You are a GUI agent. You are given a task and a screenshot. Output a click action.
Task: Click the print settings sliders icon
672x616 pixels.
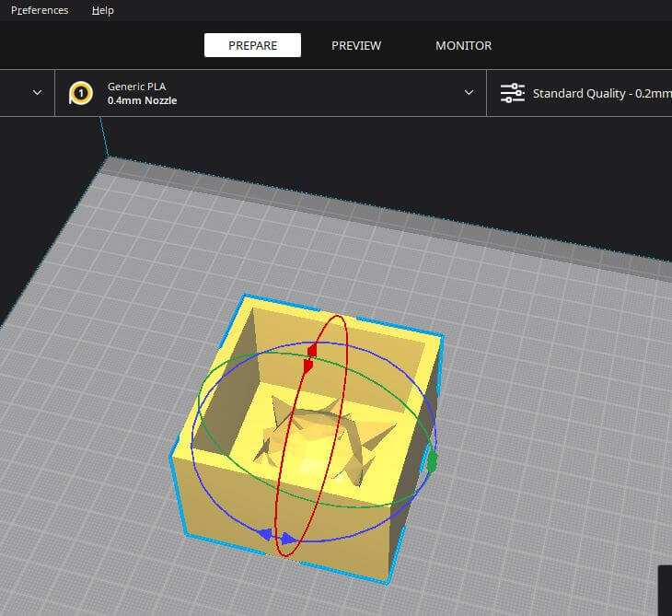click(x=512, y=93)
